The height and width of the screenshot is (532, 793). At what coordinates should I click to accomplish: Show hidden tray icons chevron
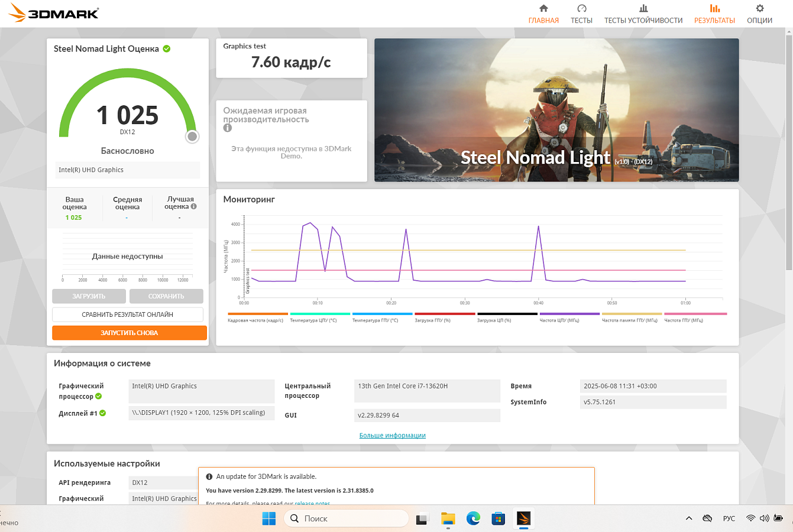[x=689, y=518]
